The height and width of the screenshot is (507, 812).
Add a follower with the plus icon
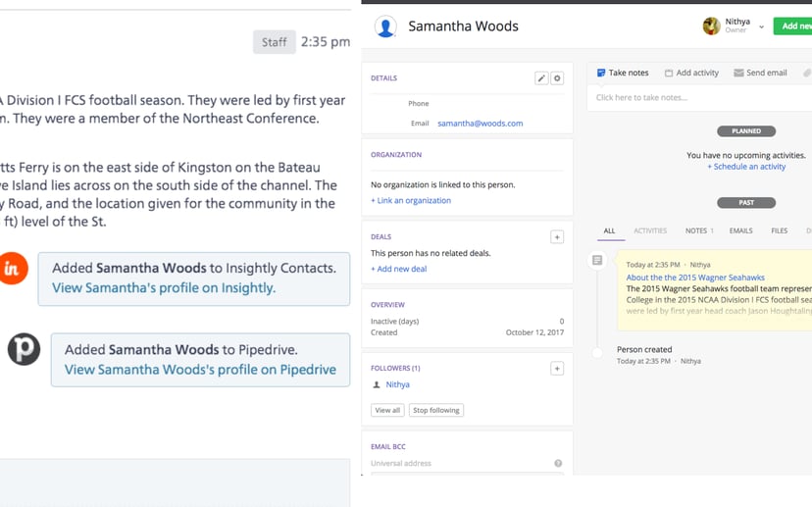[x=556, y=369]
